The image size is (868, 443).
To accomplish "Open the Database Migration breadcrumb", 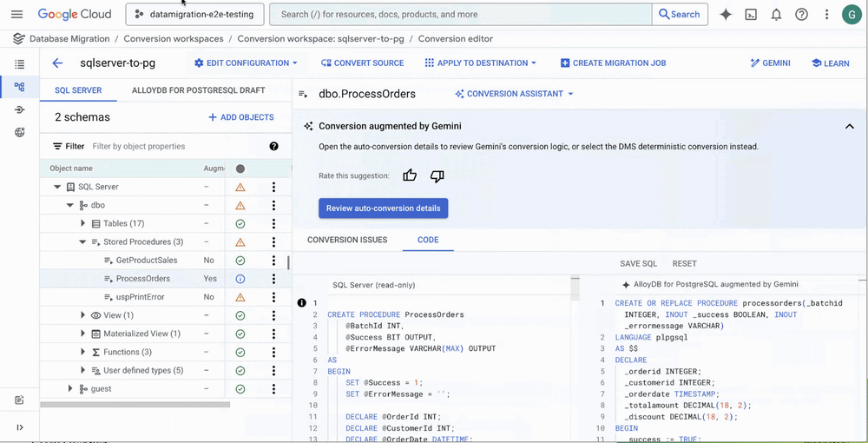I will click(x=69, y=39).
